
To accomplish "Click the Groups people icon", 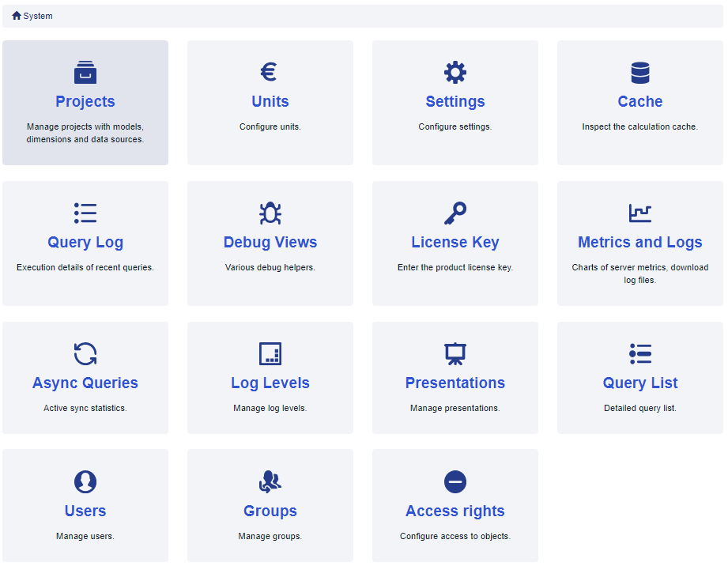I will 270,482.
